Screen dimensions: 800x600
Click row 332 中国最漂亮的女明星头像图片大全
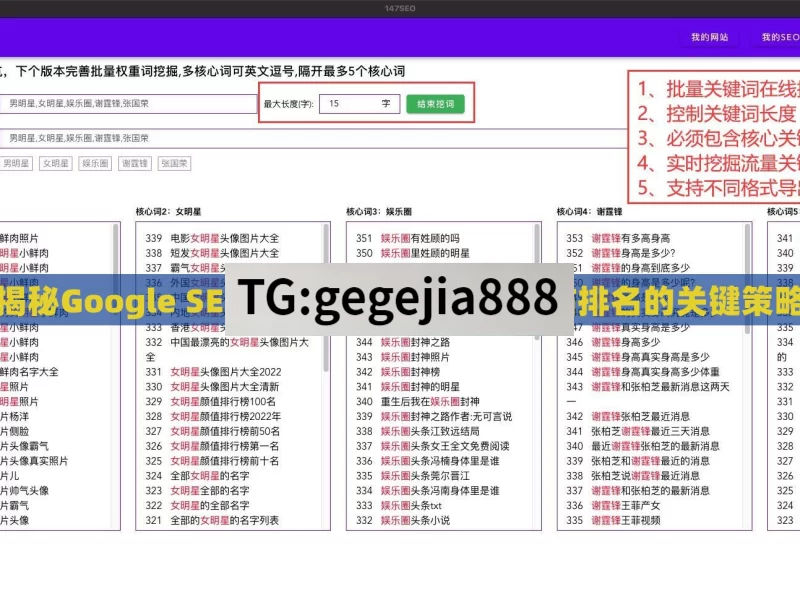227,349
